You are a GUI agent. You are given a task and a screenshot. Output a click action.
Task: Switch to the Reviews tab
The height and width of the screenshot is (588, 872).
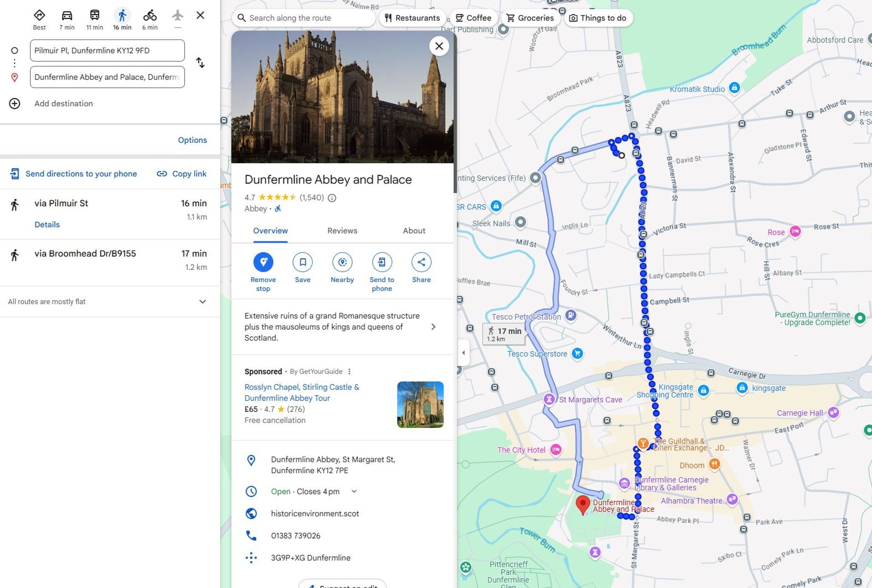point(342,231)
